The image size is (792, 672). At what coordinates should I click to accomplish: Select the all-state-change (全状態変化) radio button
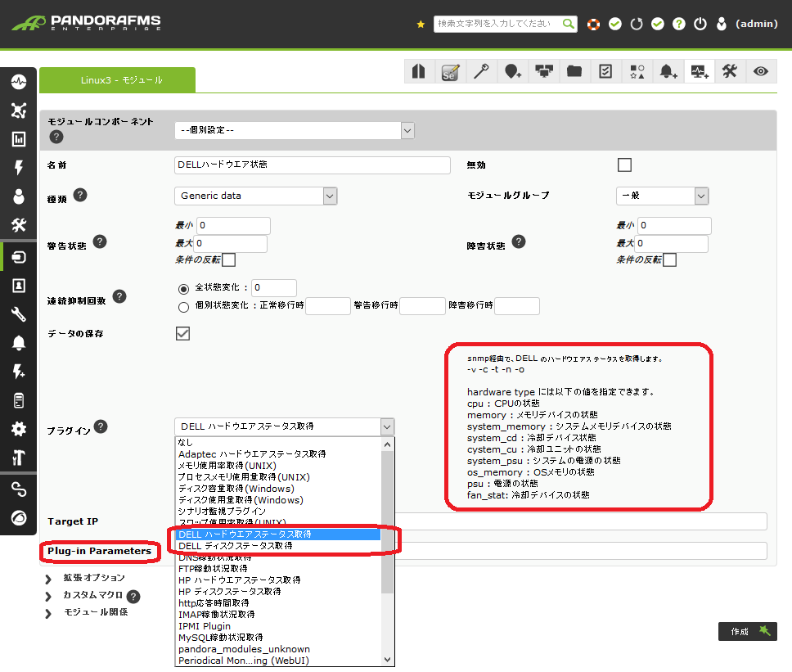click(x=184, y=289)
